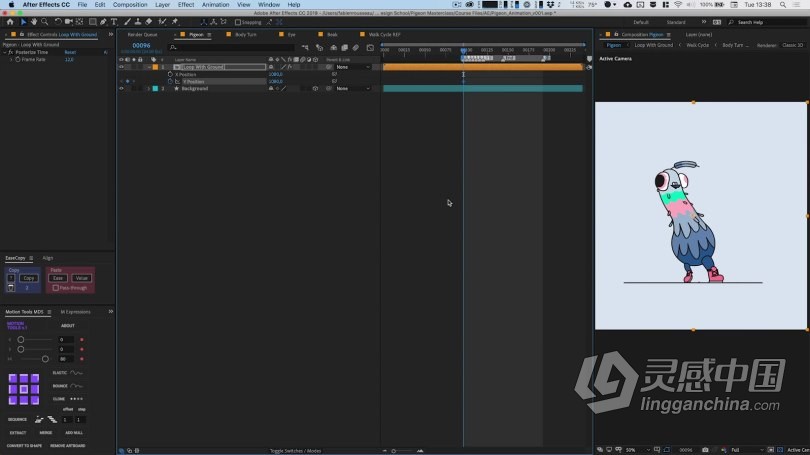The width and height of the screenshot is (810, 455).
Task: Open the composition mini-flowchart icon
Action: (x=305, y=48)
